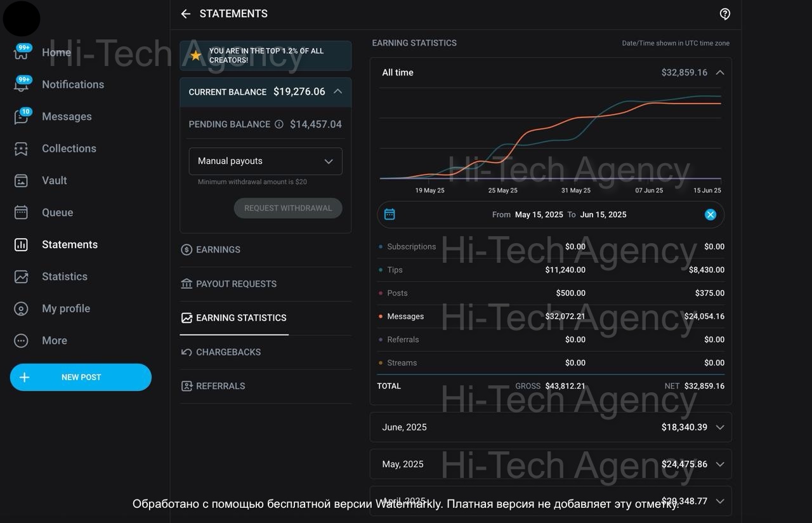Collapse the All time section chevron
The width and height of the screenshot is (812, 523).
(720, 72)
